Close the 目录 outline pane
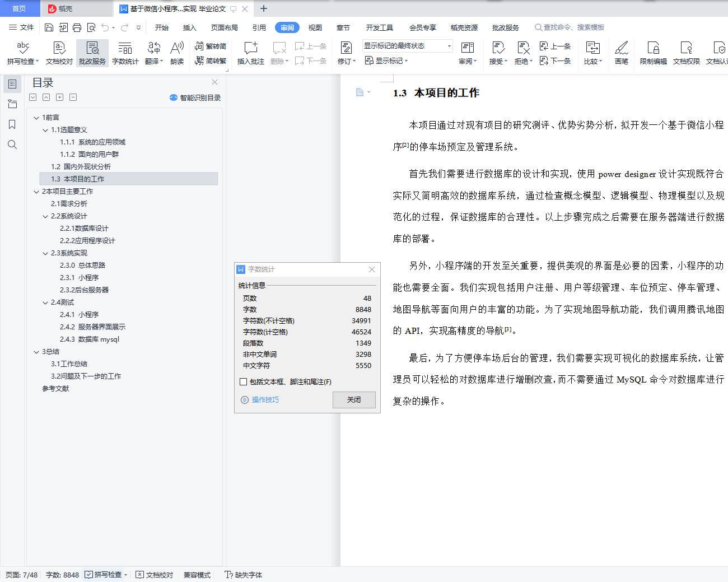728x582 pixels. [214, 82]
